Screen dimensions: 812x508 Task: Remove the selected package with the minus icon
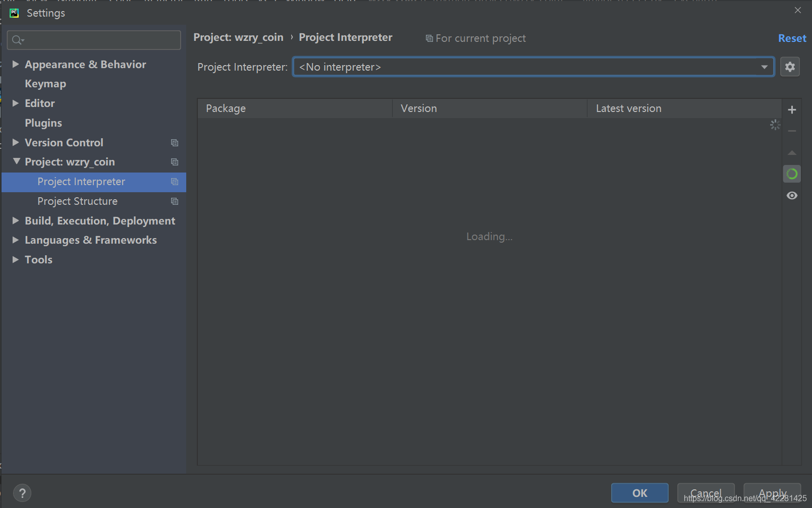[x=792, y=131]
